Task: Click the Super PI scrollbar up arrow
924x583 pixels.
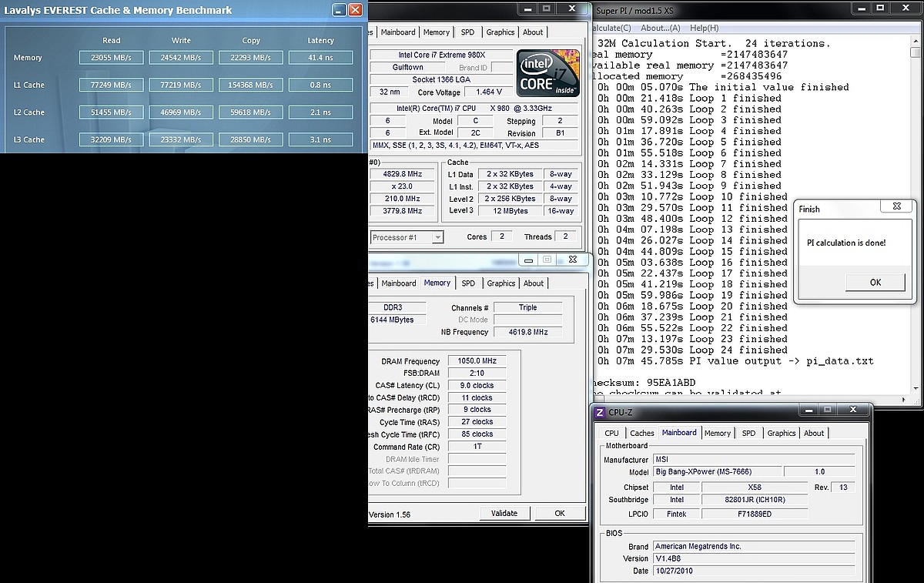Action: tap(916, 41)
